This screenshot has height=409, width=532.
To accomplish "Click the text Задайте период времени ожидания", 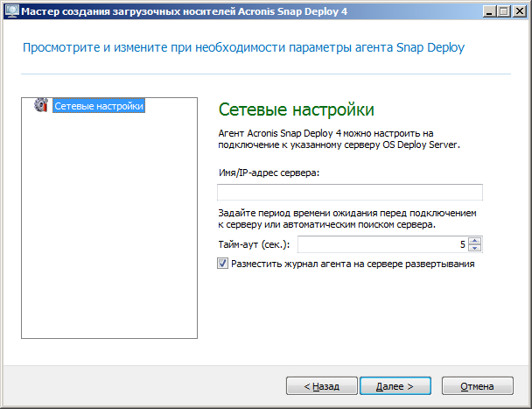I will click(x=347, y=219).
